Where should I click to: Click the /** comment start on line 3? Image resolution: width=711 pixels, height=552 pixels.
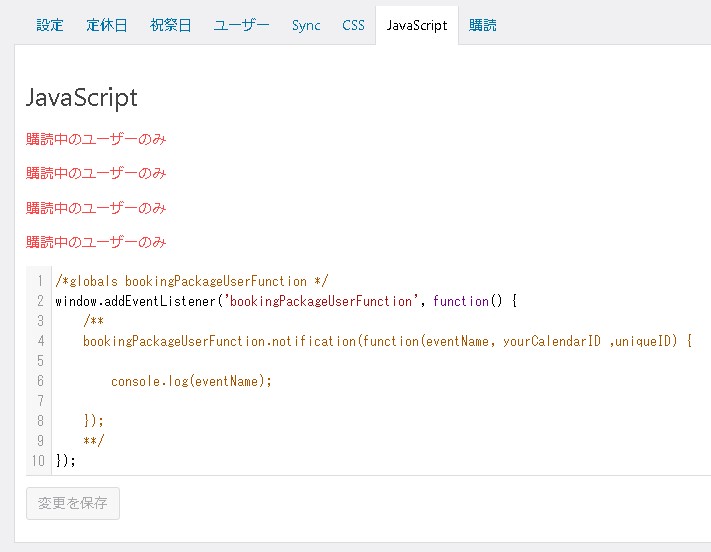coord(94,321)
